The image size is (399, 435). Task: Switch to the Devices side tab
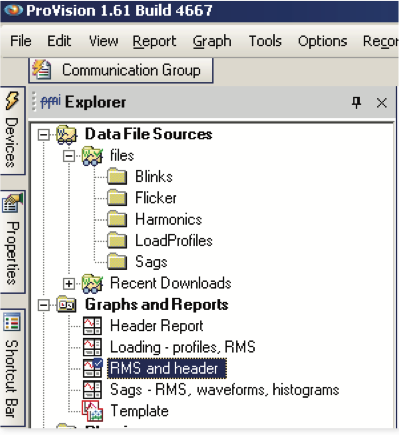[x=13, y=130]
